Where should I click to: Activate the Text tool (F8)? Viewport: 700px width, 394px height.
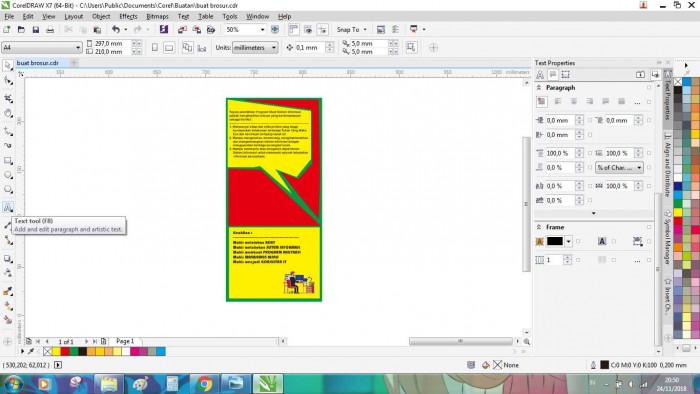(8, 207)
